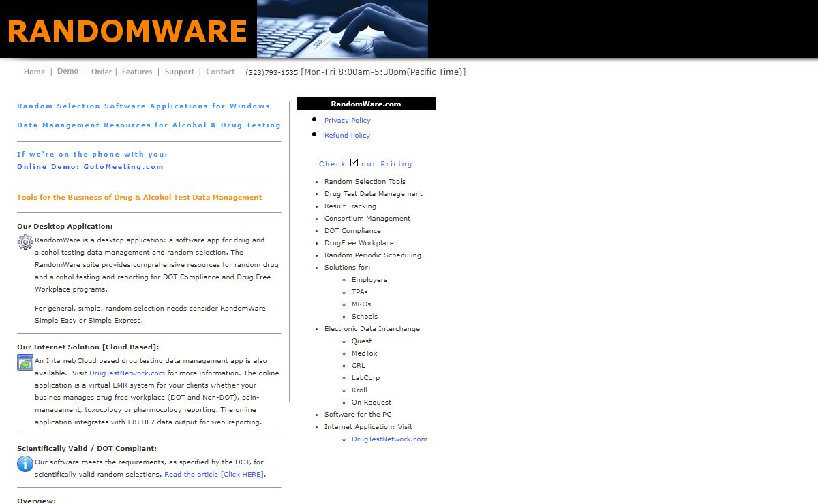Select the LabCorp sub-item
818x504 pixels.
coord(366,377)
